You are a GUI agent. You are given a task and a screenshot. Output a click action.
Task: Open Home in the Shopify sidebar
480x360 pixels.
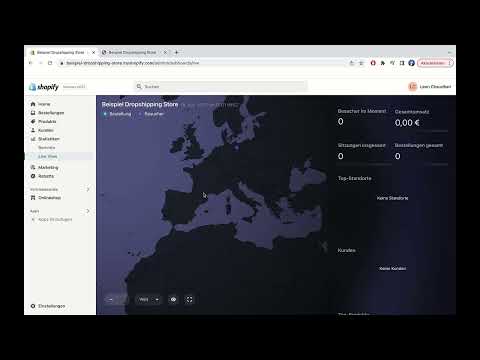click(x=44, y=104)
